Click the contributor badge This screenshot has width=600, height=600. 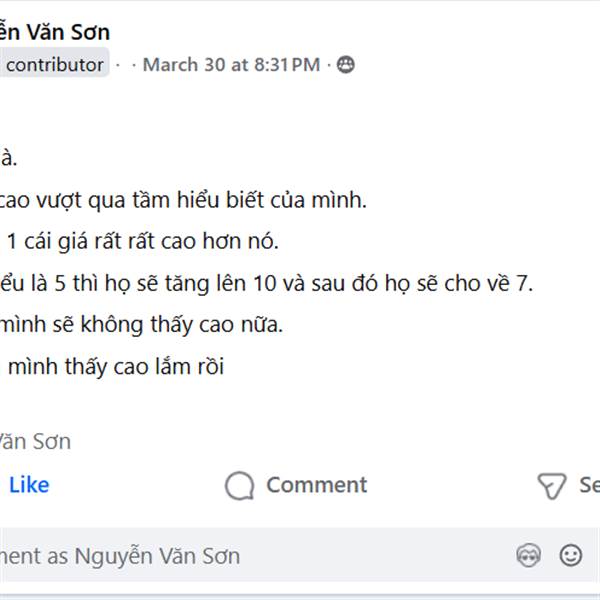click(x=54, y=65)
